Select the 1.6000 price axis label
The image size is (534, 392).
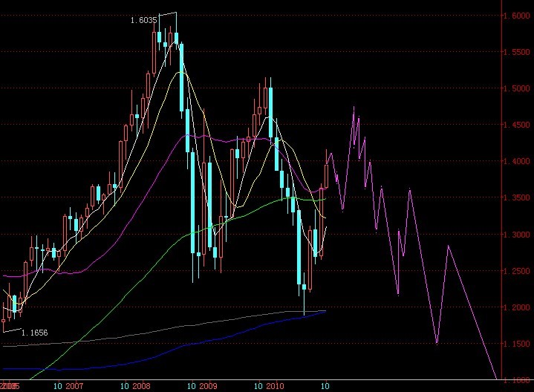517,16
